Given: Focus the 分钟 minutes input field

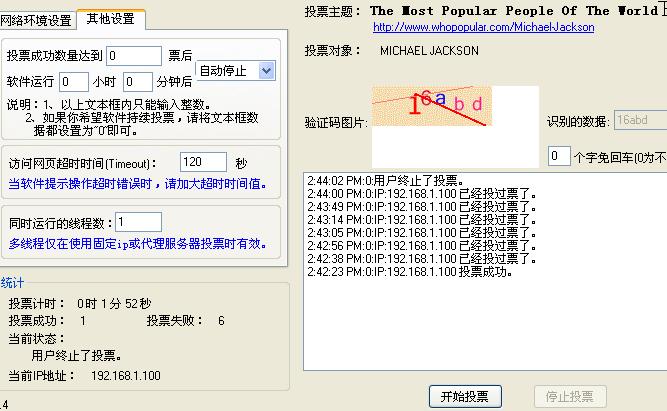Looking at the screenshot, I should pos(136,82).
